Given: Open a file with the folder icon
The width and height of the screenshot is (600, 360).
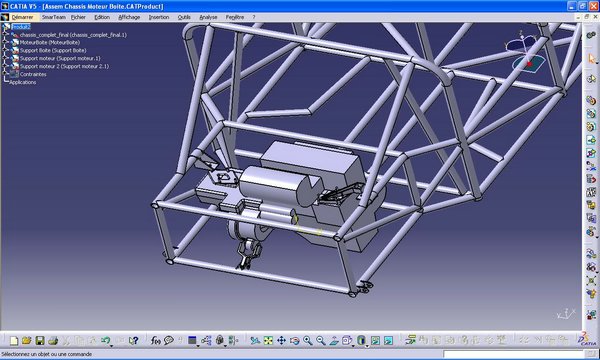Looking at the screenshot, I should [26, 340].
